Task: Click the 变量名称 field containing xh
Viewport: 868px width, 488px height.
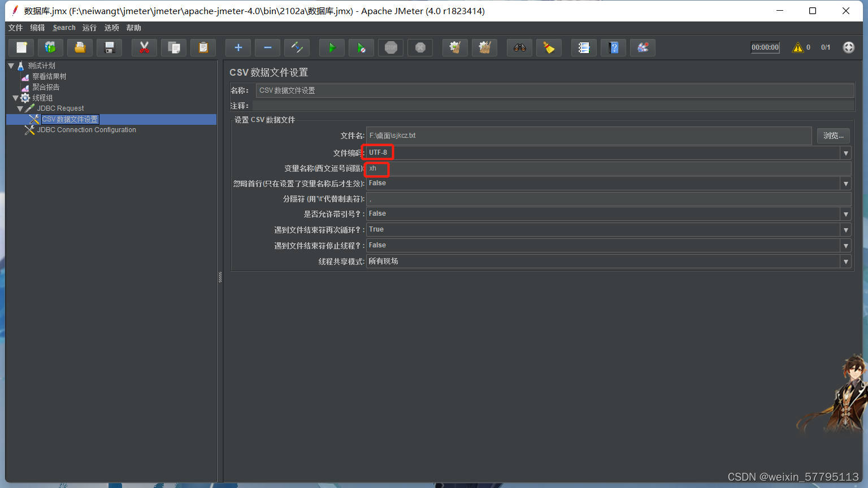Action: (x=609, y=168)
